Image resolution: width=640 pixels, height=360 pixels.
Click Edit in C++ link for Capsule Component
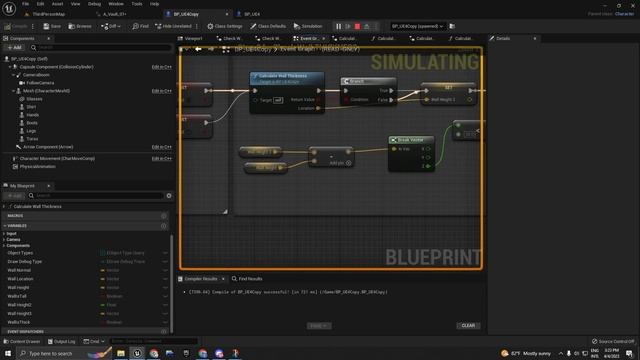(x=162, y=67)
